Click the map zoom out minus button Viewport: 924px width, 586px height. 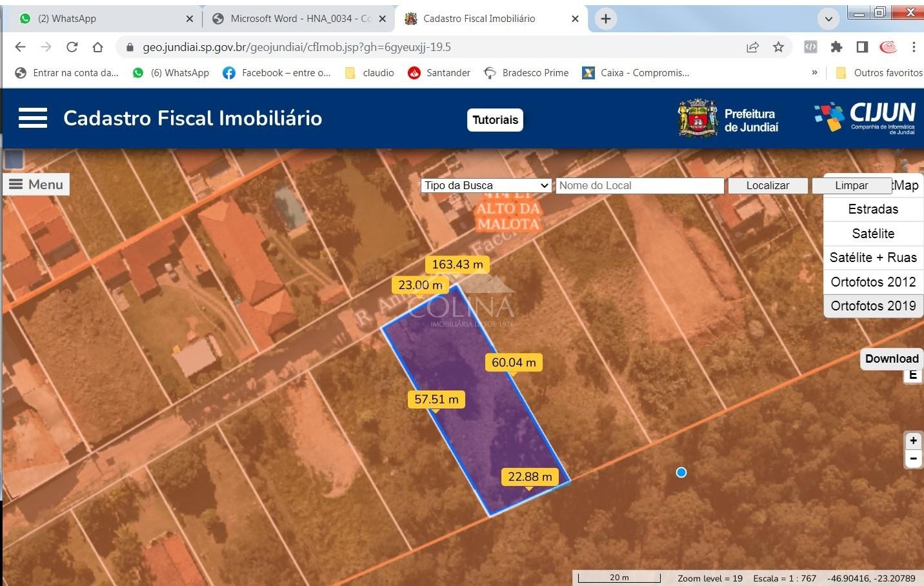[x=913, y=459]
